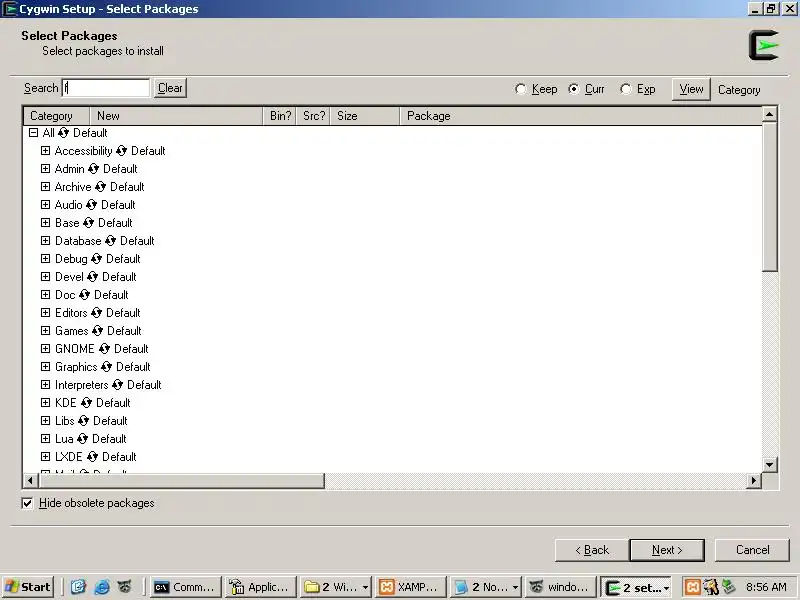Click the "Games" category name
The height and width of the screenshot is (600, 800).
pos(71,331)
